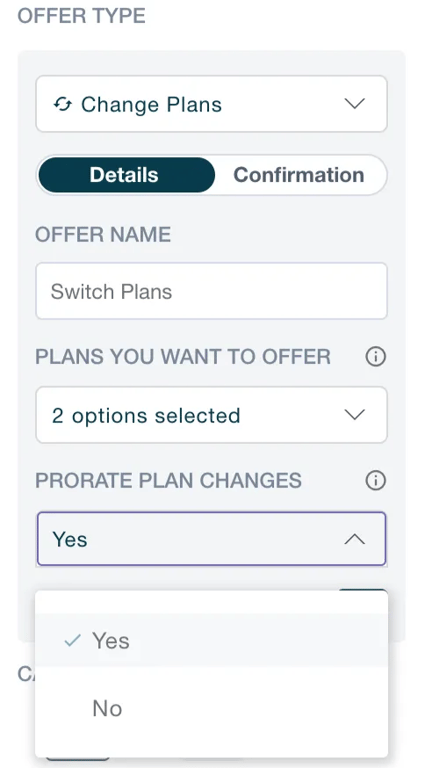Switch to the Confirmation tab
This screenshot has height=768, width=425.
pos(299,175)
